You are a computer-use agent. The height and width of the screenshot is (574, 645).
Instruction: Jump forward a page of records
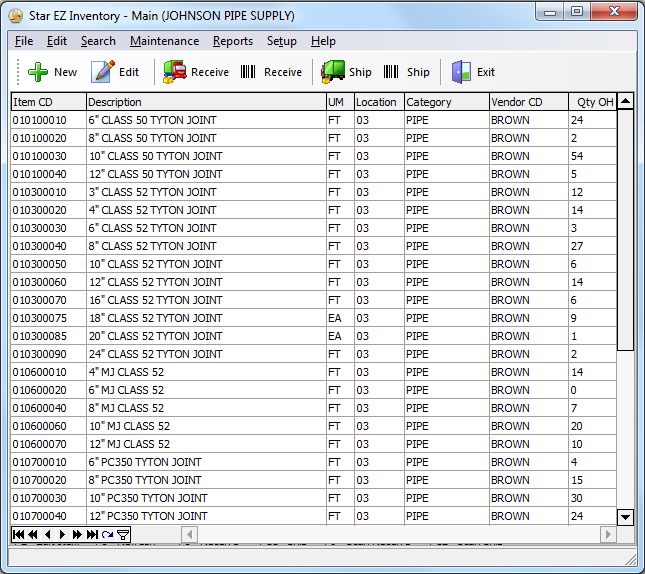tap(77, 534)
